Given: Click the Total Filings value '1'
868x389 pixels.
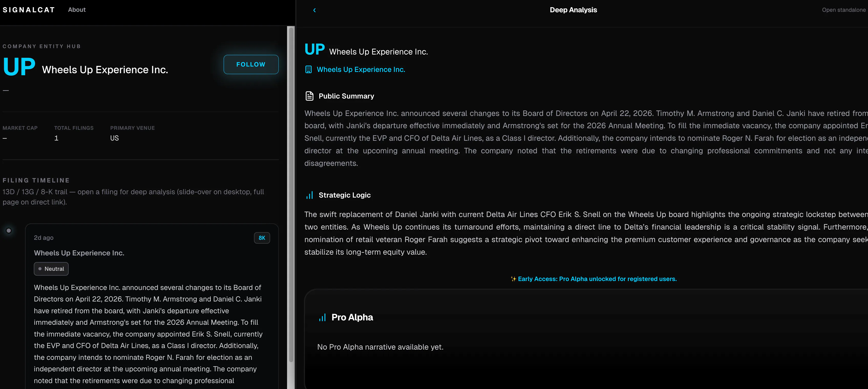Looking at the screenshot, I should tap(56, 138).
